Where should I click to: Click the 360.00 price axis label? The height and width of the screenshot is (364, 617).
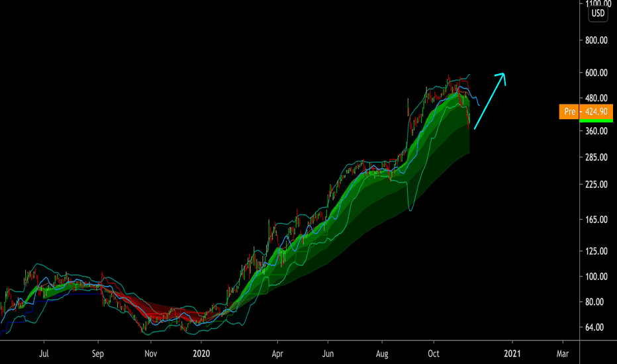point(596,131)
